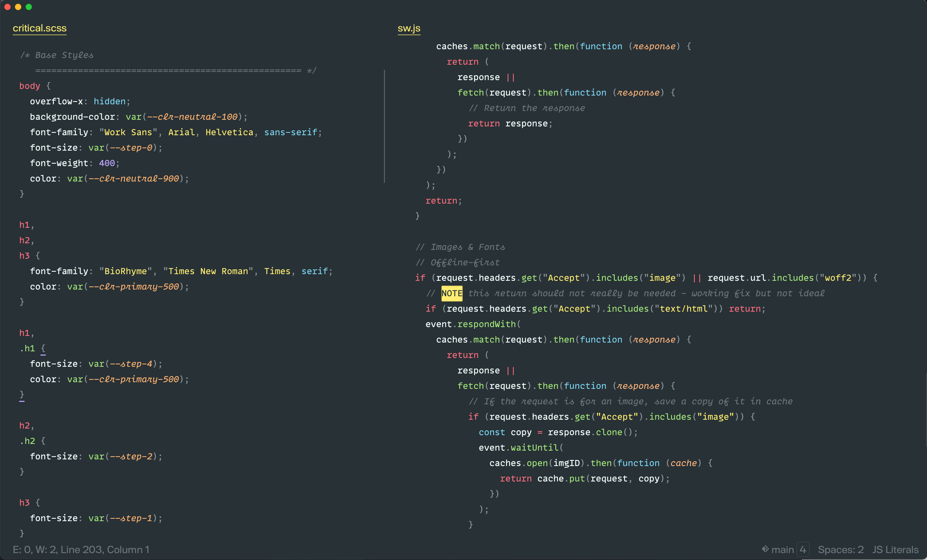Click the "Work Sans" font string

tap(128, 132)
